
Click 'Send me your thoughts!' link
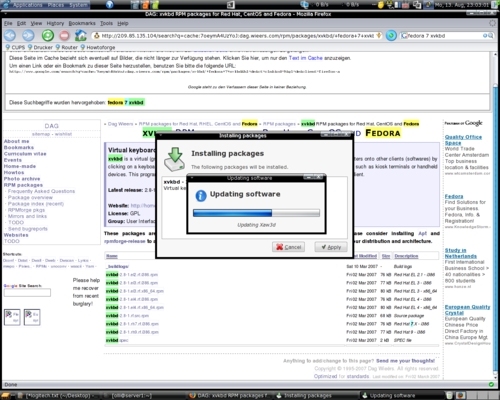tap(405, 361)
